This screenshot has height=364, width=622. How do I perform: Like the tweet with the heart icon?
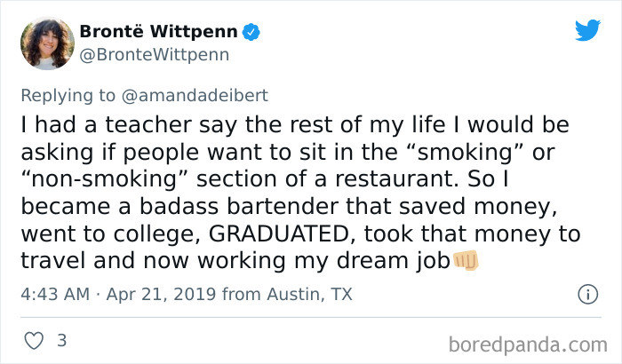point(32,339)
